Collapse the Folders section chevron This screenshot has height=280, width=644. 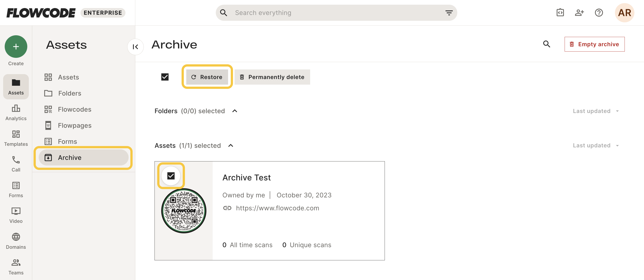point(235,111)
